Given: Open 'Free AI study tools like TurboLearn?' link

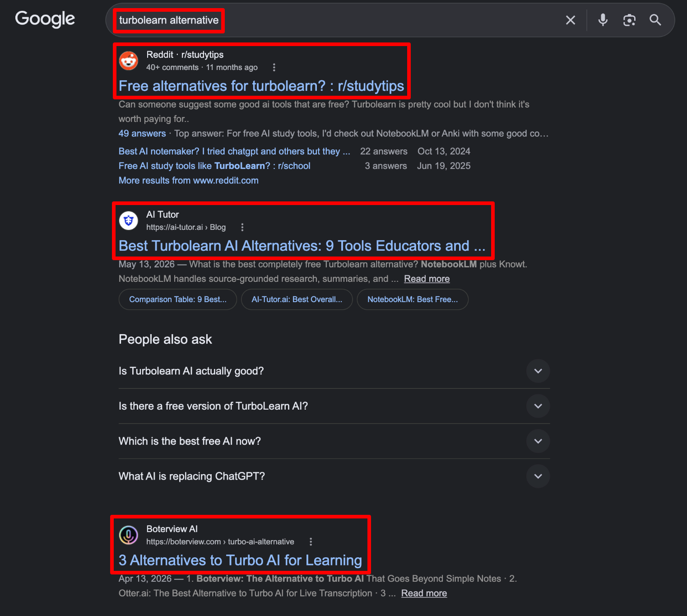Looking at the screenshot, I should [214, 166].
